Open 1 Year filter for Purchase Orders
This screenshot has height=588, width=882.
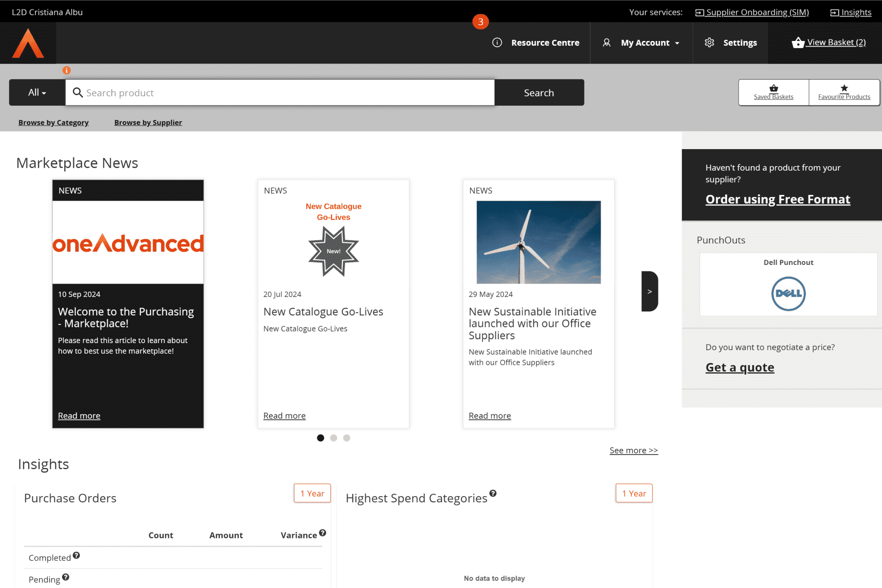pyautogui.click(x=312, y=493)
